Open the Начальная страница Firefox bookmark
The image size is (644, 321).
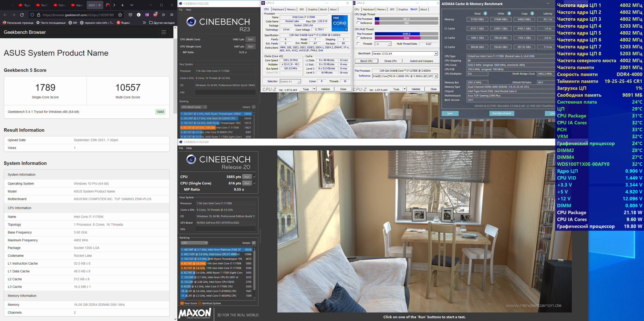pos(18,23)
